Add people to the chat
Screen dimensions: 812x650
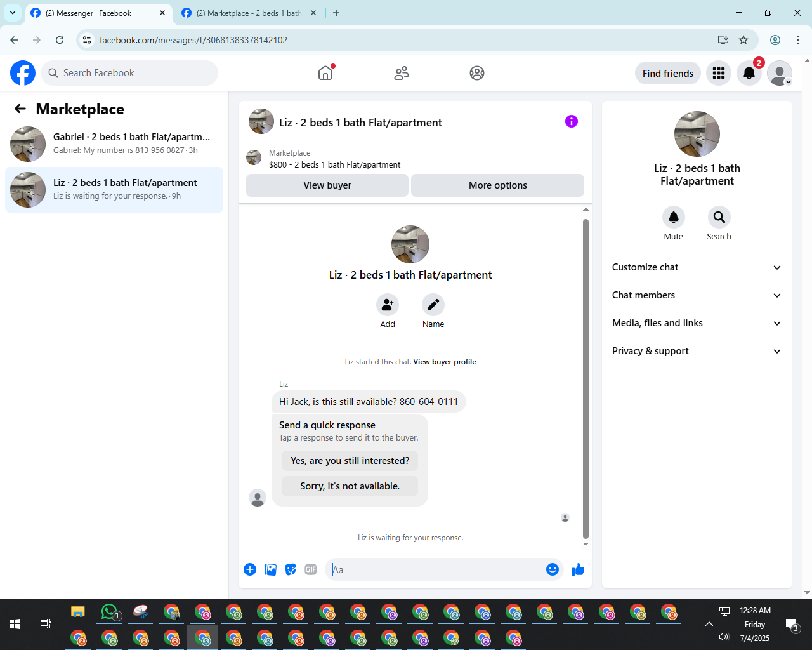pos(388,305)
